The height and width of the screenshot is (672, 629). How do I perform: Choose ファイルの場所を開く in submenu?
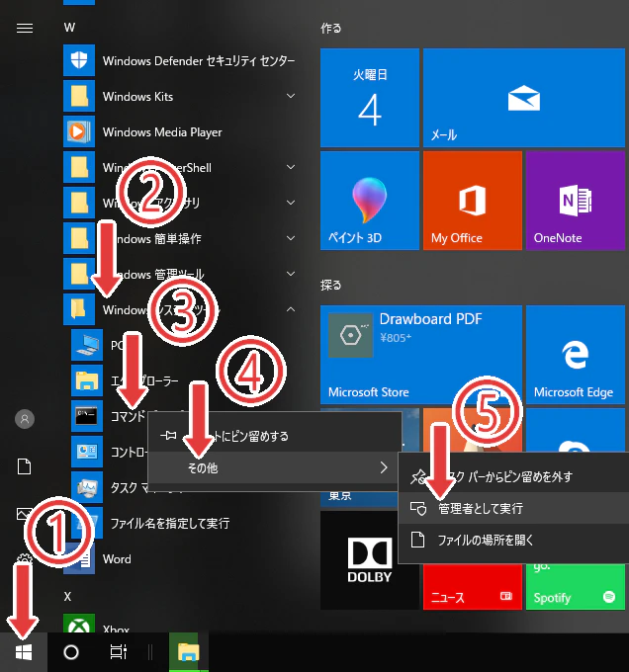point(513,540)
